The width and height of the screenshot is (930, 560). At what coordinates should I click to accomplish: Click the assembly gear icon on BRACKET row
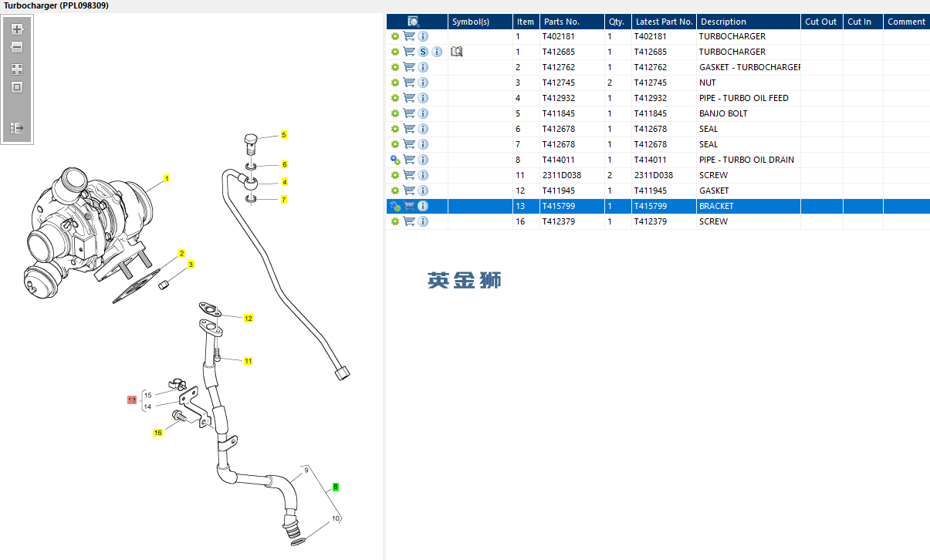coord(395,206)
